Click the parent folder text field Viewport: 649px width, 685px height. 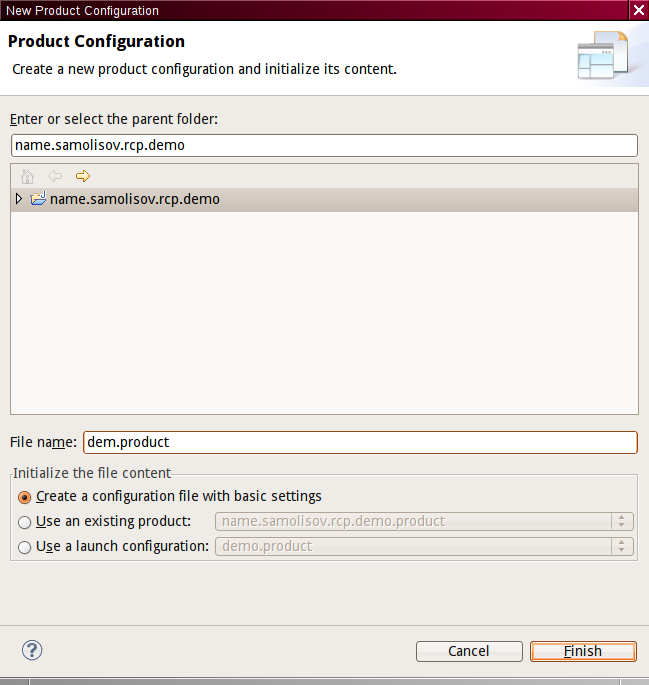click(x=323, y=145)
